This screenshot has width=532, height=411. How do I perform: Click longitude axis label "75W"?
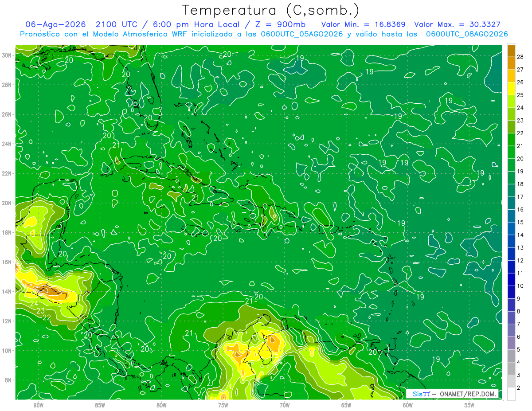pos(223,405)
